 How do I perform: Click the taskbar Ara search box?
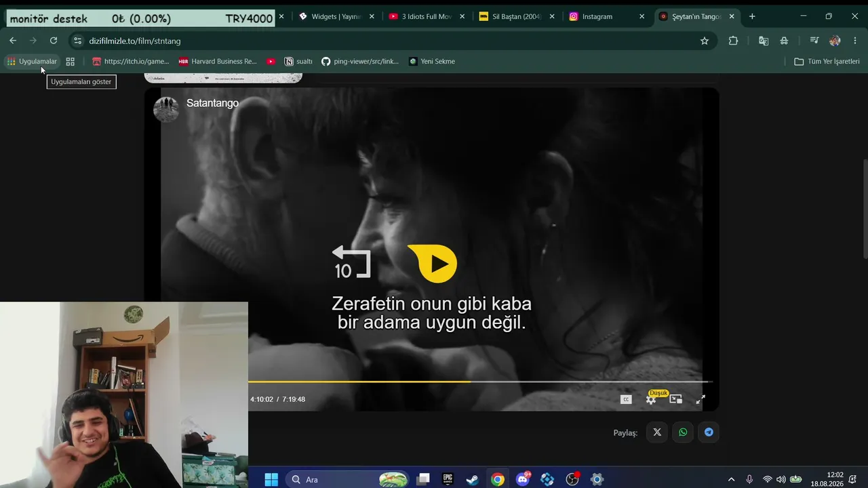tap(347, 479)
